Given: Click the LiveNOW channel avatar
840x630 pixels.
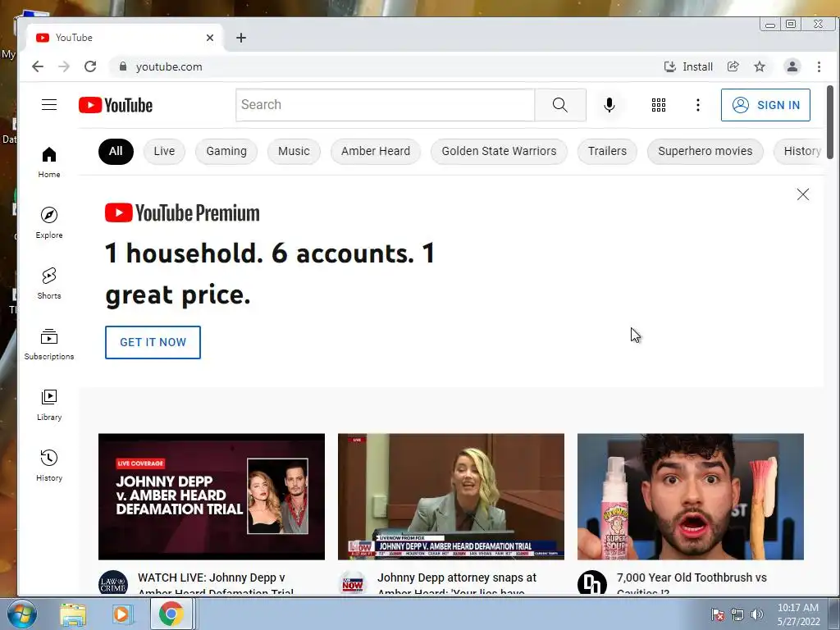Looking at the screenshot, I should (353, 583).
